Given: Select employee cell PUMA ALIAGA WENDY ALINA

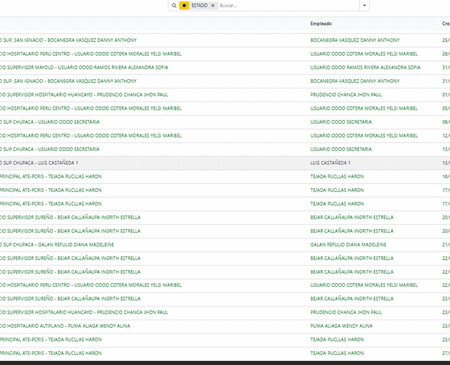Looking at the screenshot, I should pos(341,326).
